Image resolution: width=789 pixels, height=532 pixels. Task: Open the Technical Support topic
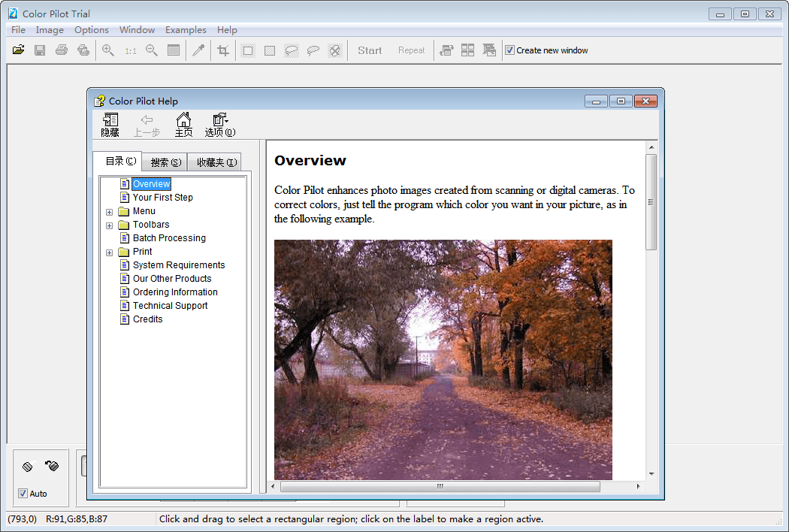(170, 306)
